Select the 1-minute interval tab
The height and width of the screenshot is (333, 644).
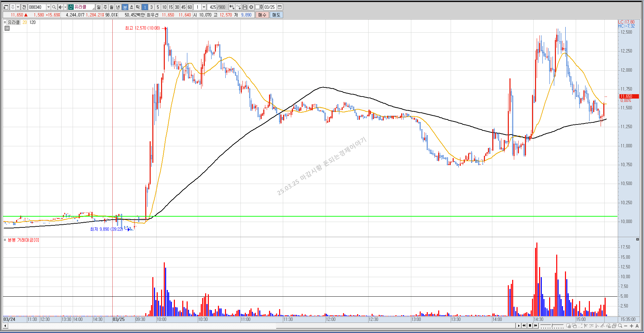point(145,7)
